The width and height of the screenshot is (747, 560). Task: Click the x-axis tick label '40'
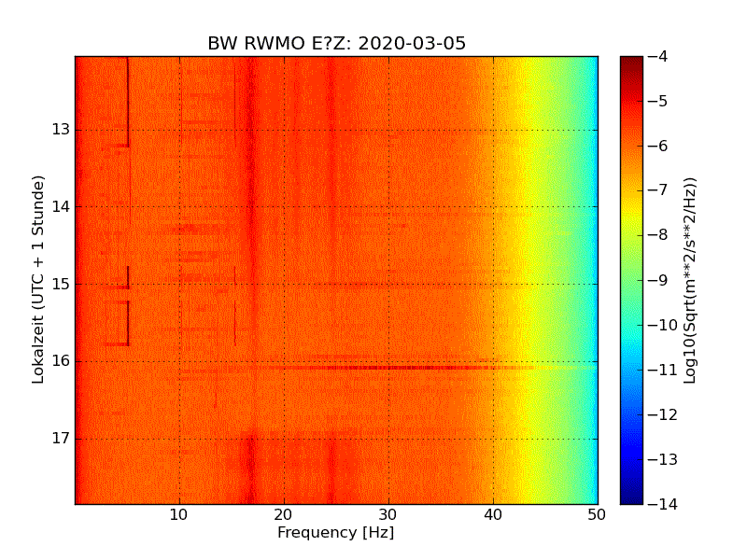[x=493, y=515]
